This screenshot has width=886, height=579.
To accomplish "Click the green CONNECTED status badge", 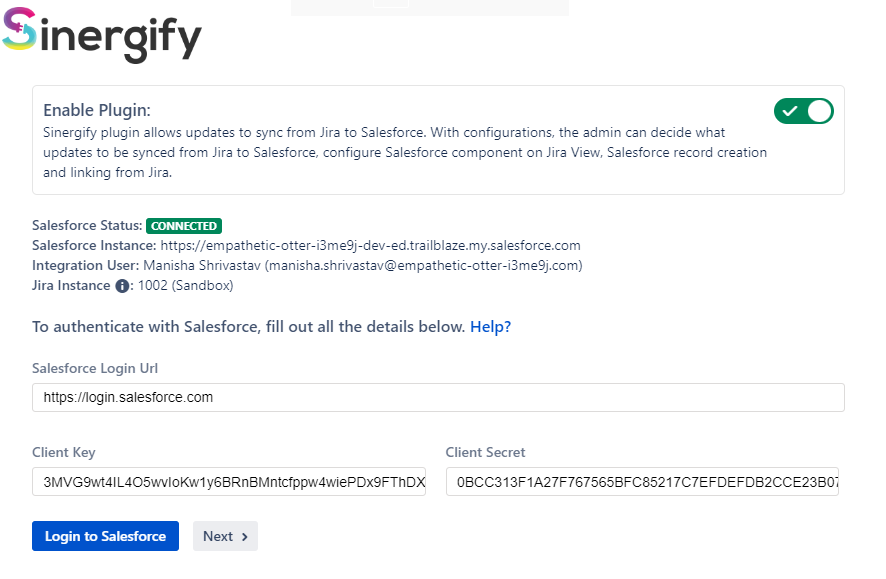I will [184, 226].
